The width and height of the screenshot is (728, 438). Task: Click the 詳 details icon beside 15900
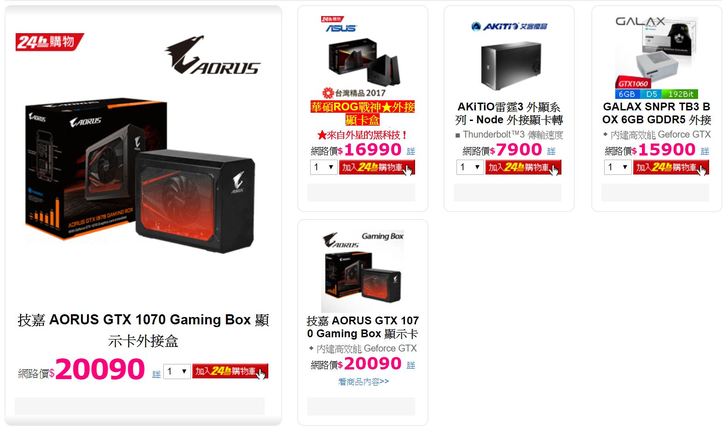point(705,151)
